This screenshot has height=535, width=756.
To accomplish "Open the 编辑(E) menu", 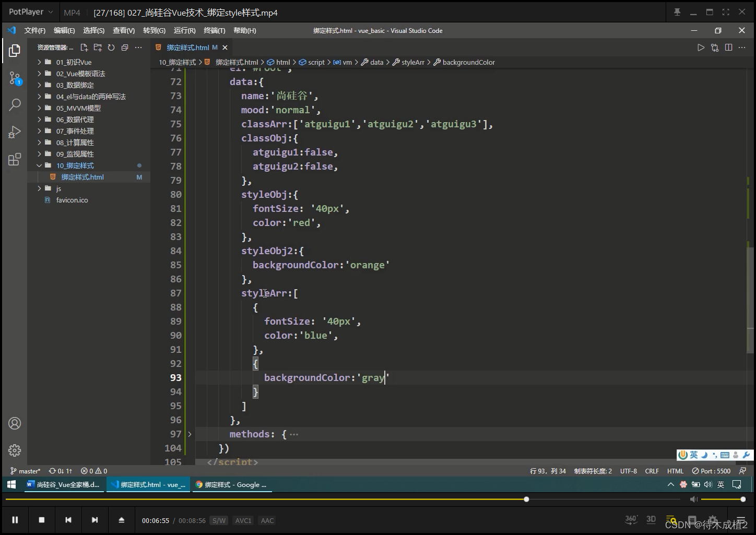I will [64, 31].
